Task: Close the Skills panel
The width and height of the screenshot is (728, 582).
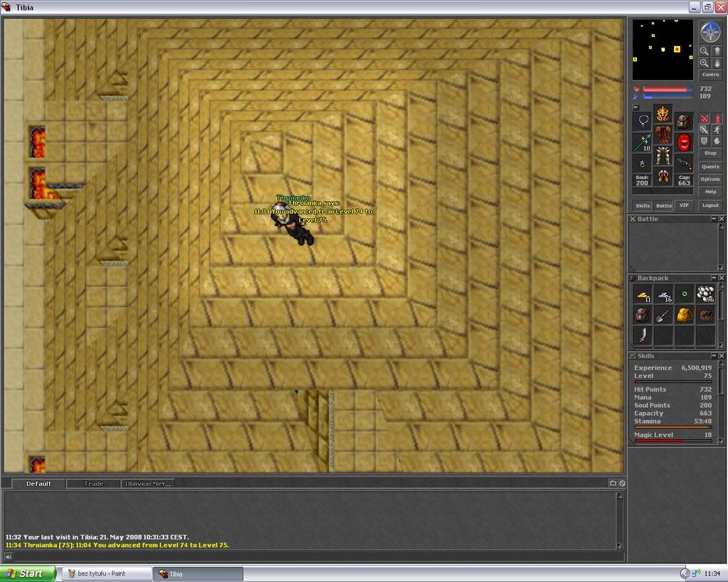Action: (x=722, y=355)
